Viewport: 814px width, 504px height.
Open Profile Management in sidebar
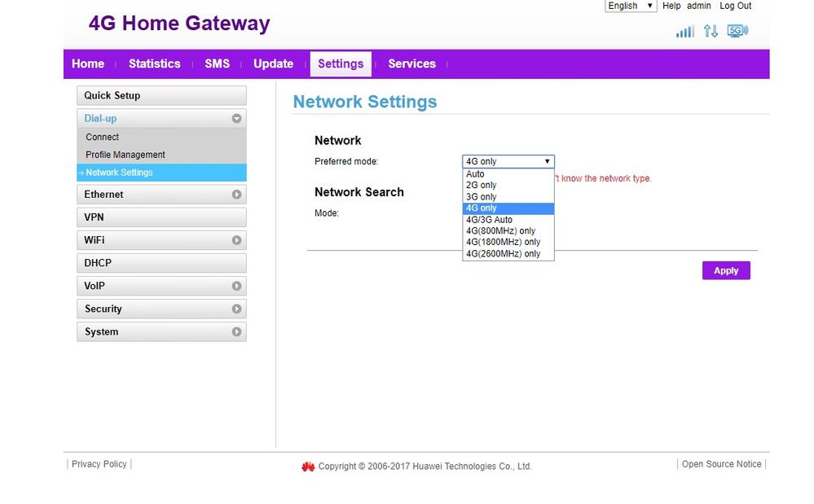pyautogui.click(x=125, y=155)
